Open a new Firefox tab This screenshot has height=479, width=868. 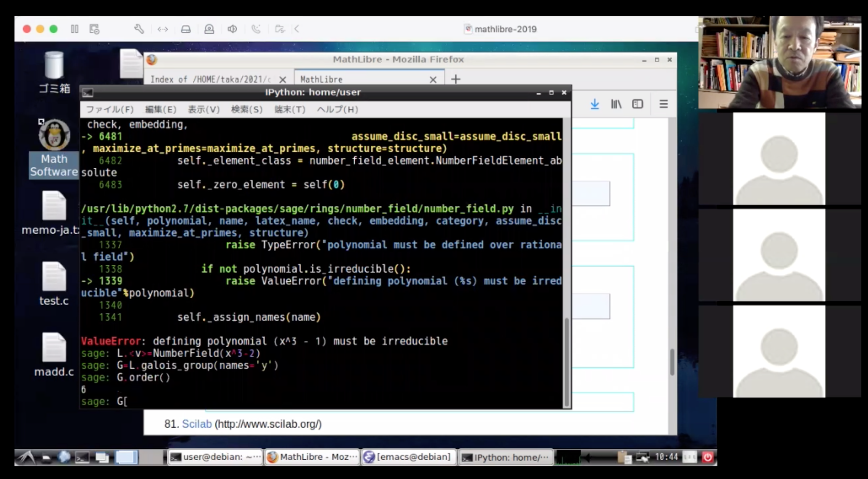456,79
